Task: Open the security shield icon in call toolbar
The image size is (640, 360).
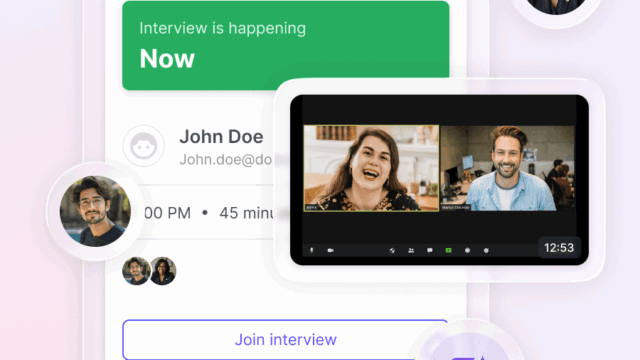Action: click(392, 250)
